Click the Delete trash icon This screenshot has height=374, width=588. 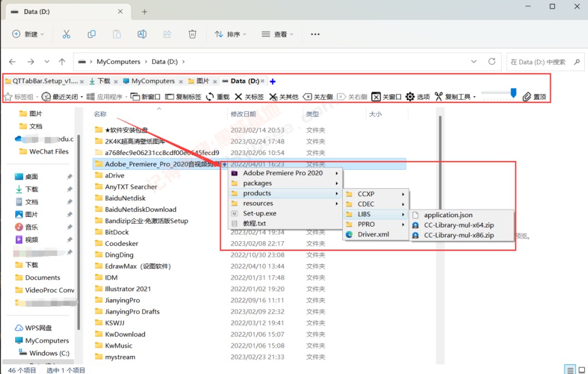192,34
